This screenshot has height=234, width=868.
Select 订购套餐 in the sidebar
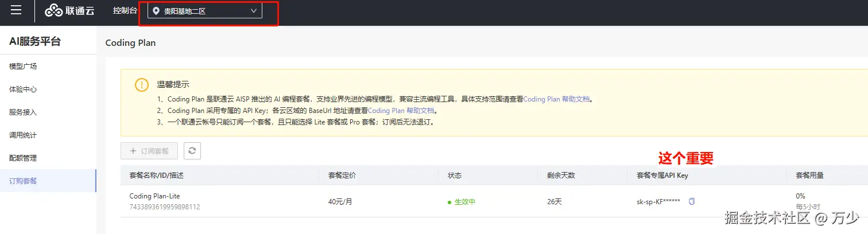pos(48,181)
